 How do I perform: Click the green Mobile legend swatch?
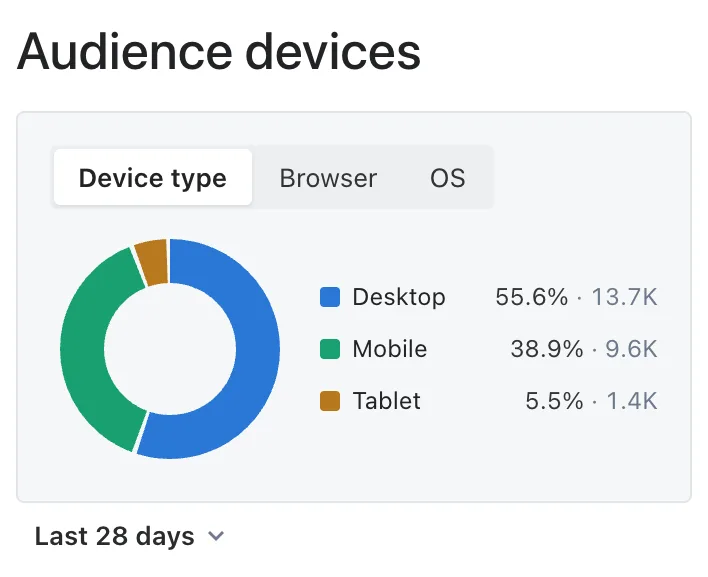[330, 349]
